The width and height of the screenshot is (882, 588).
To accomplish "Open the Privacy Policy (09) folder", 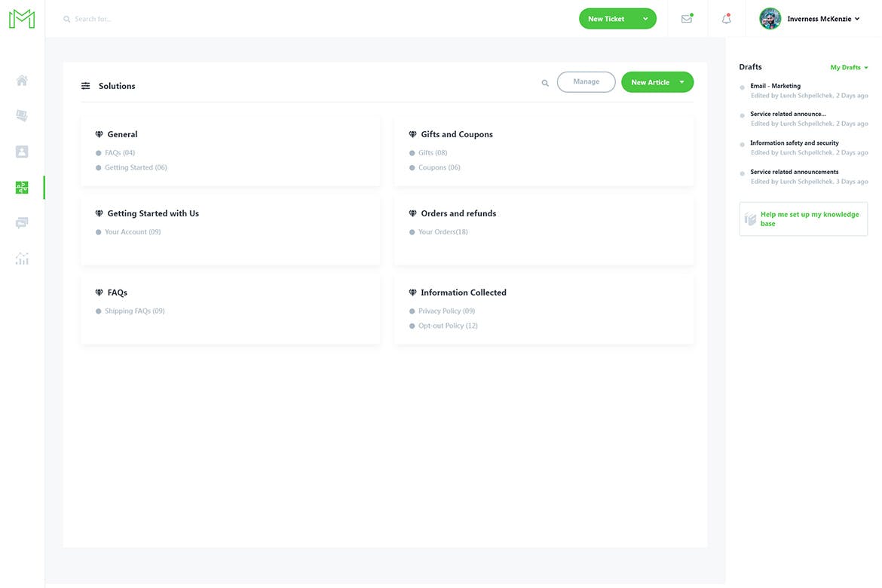I will pos(446,311).
